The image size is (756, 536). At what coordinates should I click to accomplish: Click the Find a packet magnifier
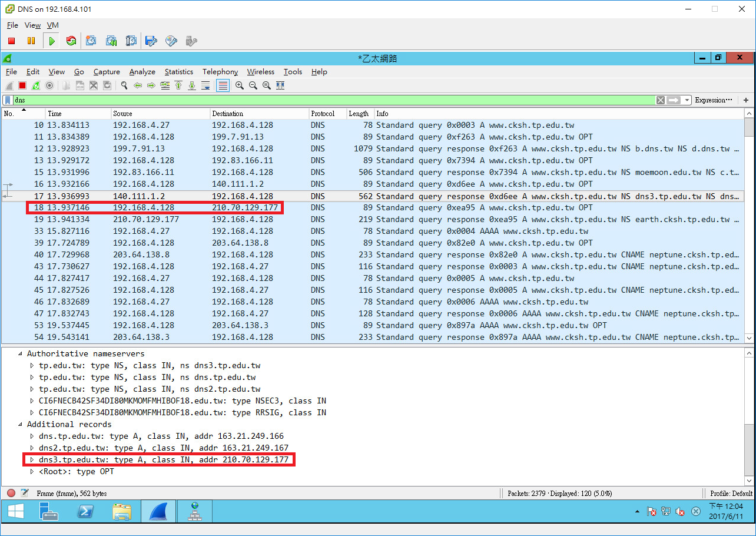[124, 85]
